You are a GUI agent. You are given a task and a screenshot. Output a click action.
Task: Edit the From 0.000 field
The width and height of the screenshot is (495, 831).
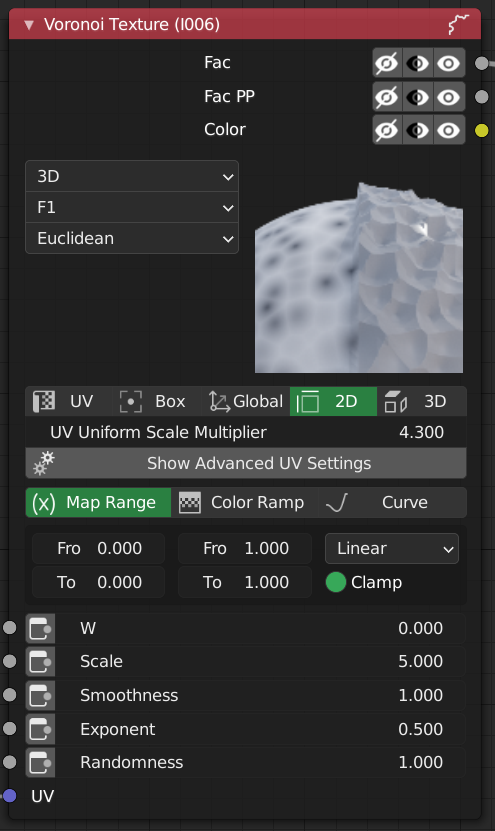click(x=99, y=549)
